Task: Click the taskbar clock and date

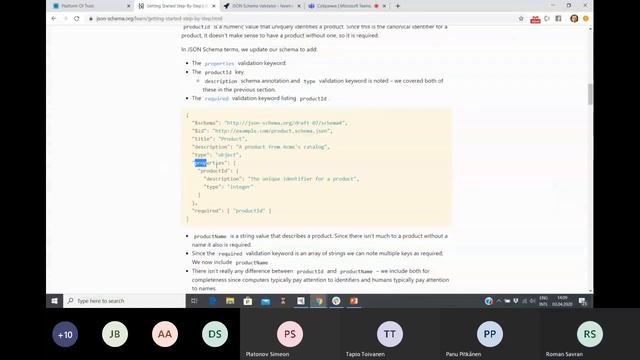Action: pyautogui.click(x=562, y=301)
